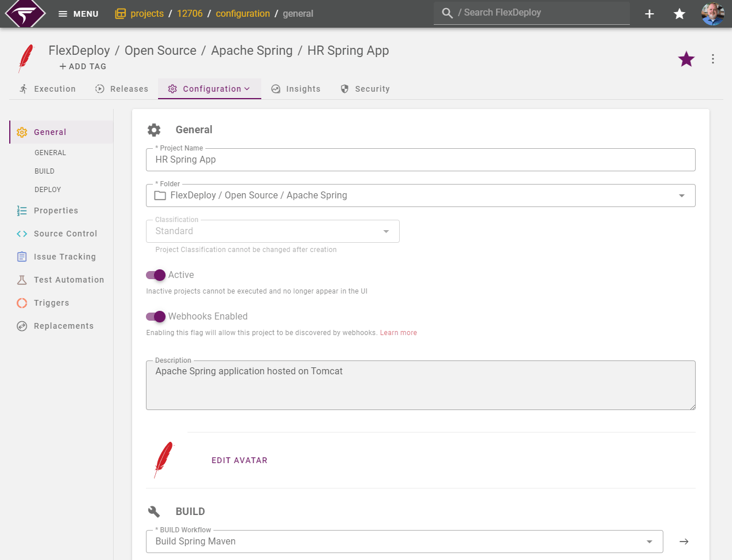Click the search magnifier icon

pyautogui.click(x=447, y=13)
